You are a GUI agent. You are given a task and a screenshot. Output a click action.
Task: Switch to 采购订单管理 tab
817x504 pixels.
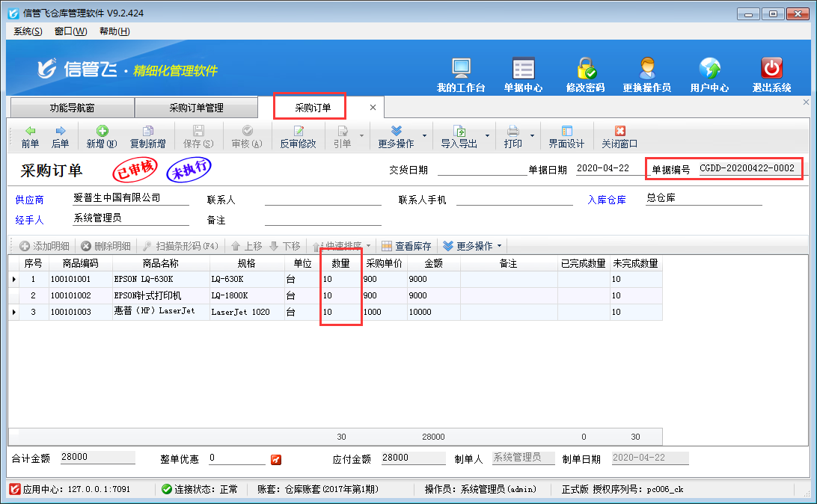click(x=196, y=108)
